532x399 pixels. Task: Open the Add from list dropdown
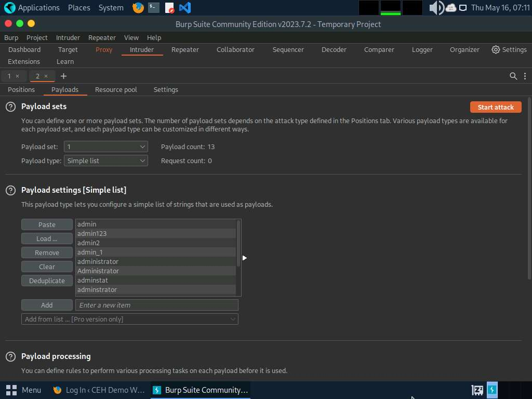[130, 319]
